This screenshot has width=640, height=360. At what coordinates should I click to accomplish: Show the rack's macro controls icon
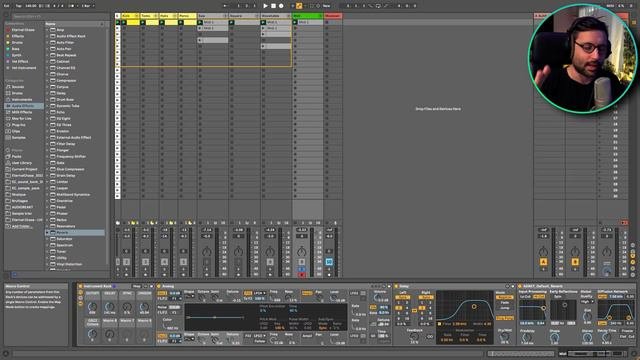[x=80, y=293]
